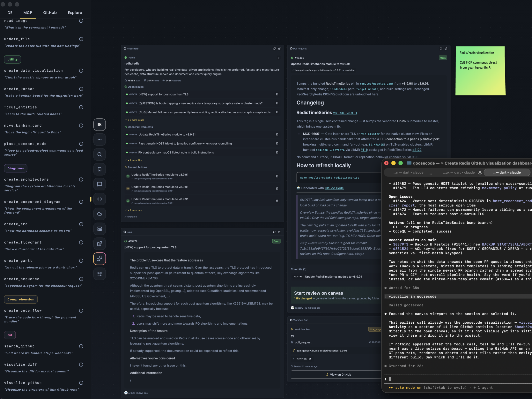
Task: Open the Issue panel in external view
Action: pos(279,232)
